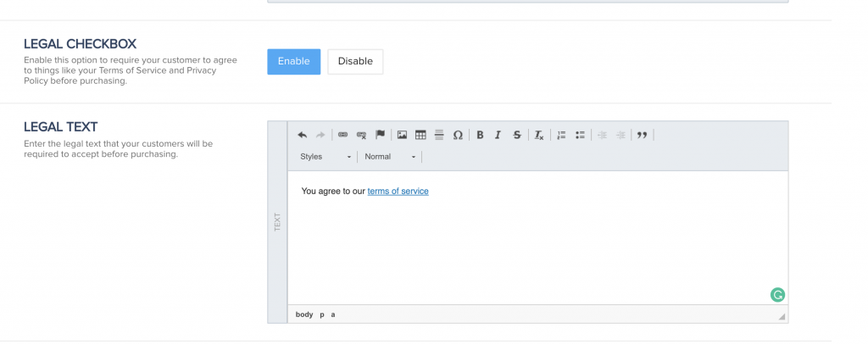Open the special character (omega) picker

click(458, 135)
